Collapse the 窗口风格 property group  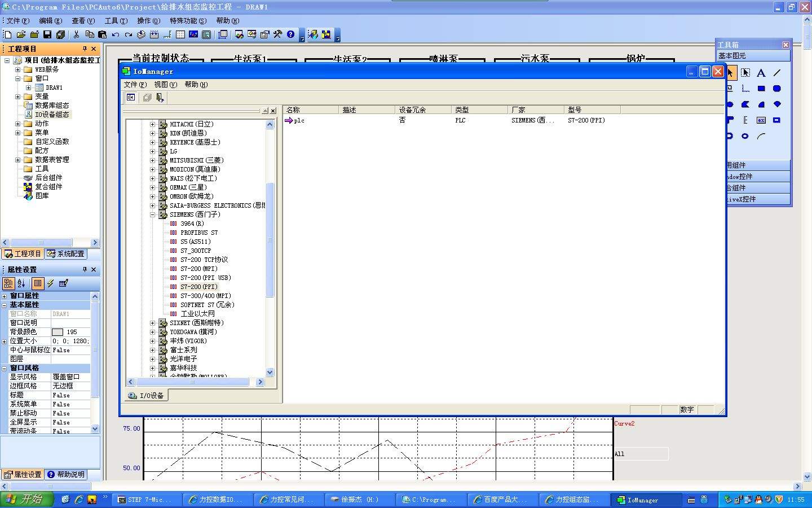click(x=5, y=368)
